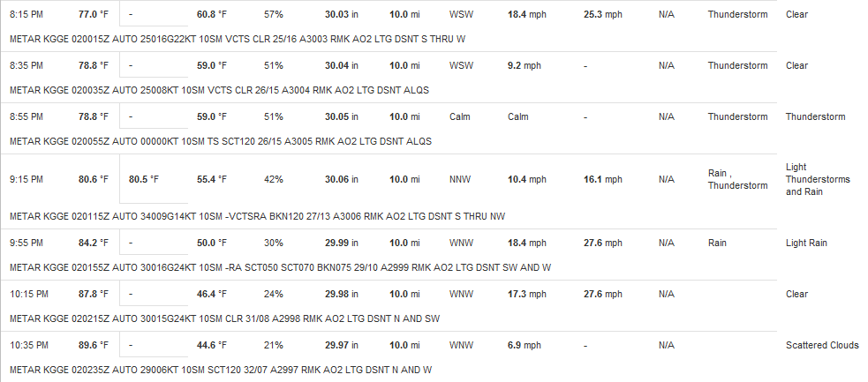Click the Scattered Clouds condition cell
The image size is (868, 382).
pyautogui.click(x=822, y=345)
